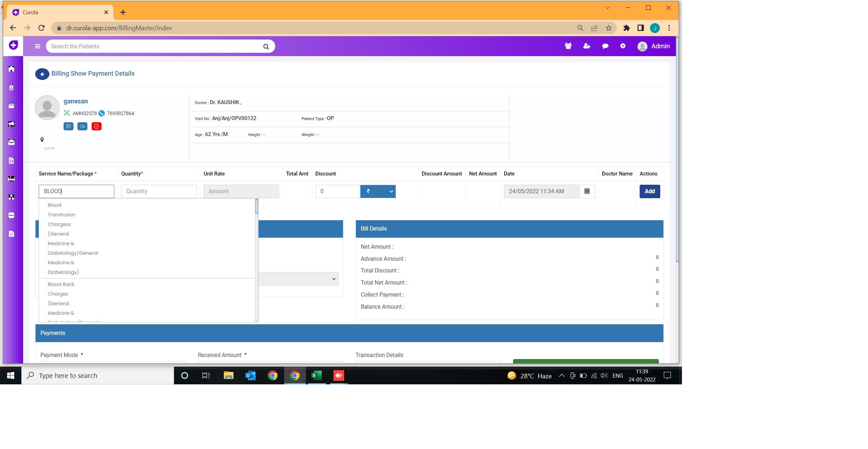868x449 pixels.
Task: Open the settings gear in top bar
Action: [x=623, y=46]
